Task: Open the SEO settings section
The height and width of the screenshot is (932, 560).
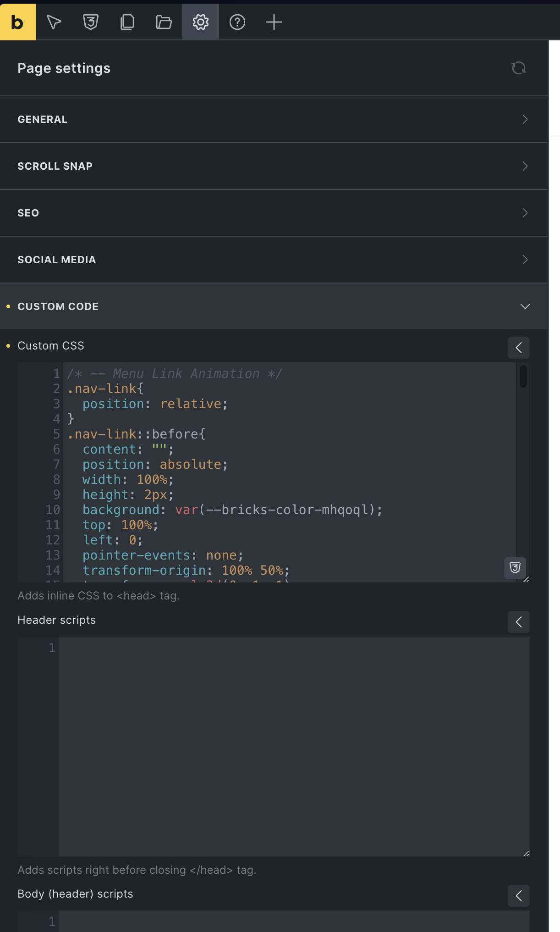Action: pos(274,213)
